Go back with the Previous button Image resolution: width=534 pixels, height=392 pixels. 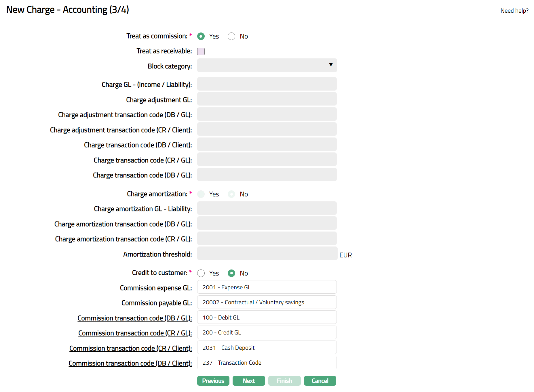pyautogui.click(x=213, y=381)
